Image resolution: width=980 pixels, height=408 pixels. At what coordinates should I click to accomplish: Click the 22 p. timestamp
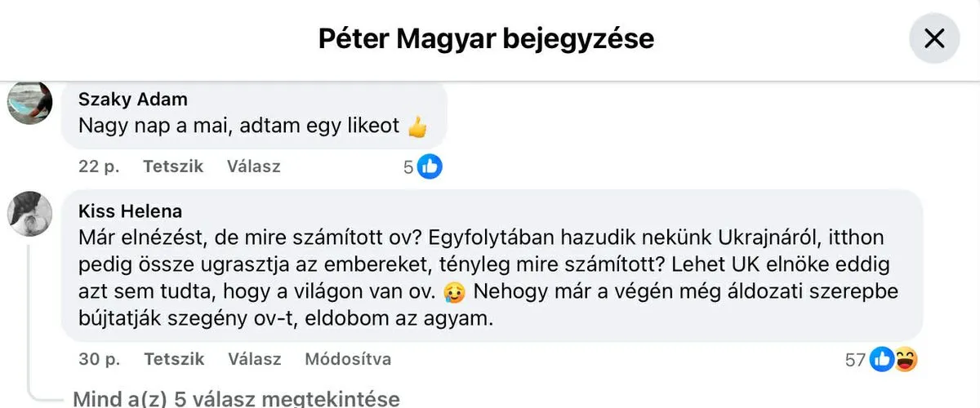(99, 166)
